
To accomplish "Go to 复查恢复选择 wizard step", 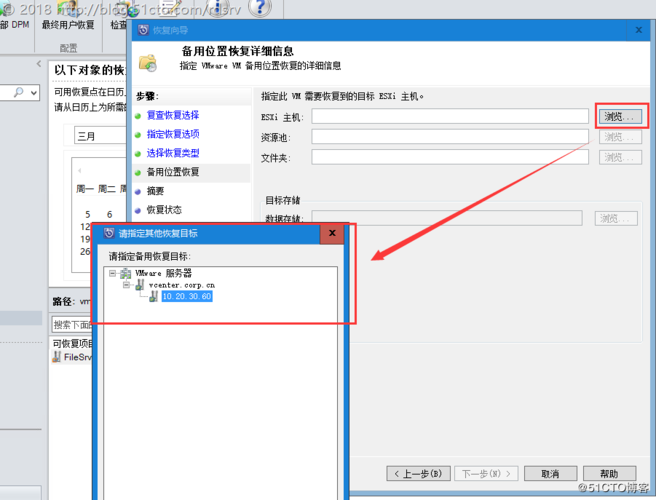I will click(172, 115).
